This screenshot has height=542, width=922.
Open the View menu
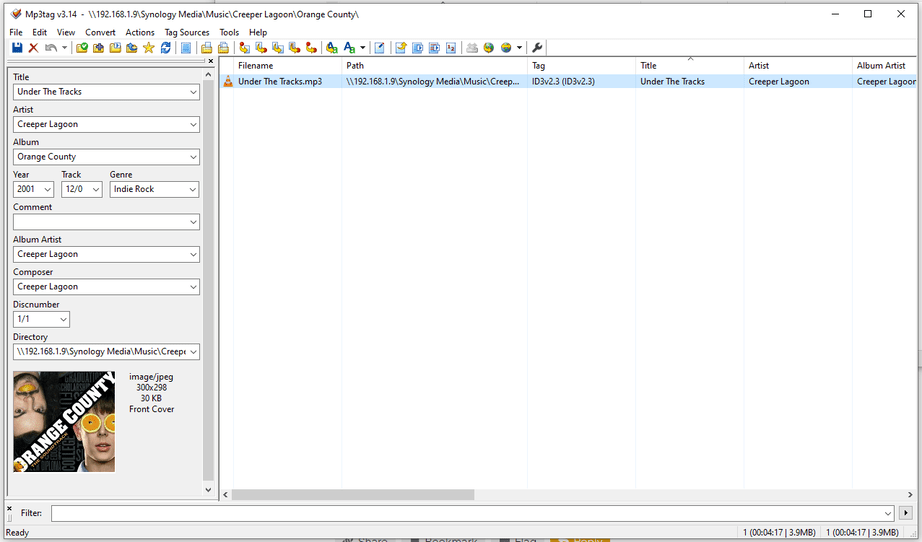pos(66,32)
